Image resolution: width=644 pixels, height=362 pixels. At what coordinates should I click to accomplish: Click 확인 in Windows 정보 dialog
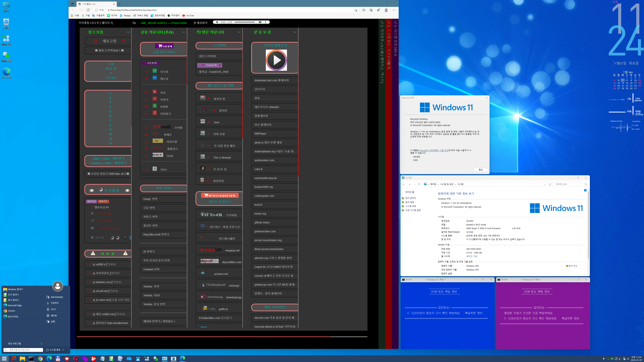[480, 170]
